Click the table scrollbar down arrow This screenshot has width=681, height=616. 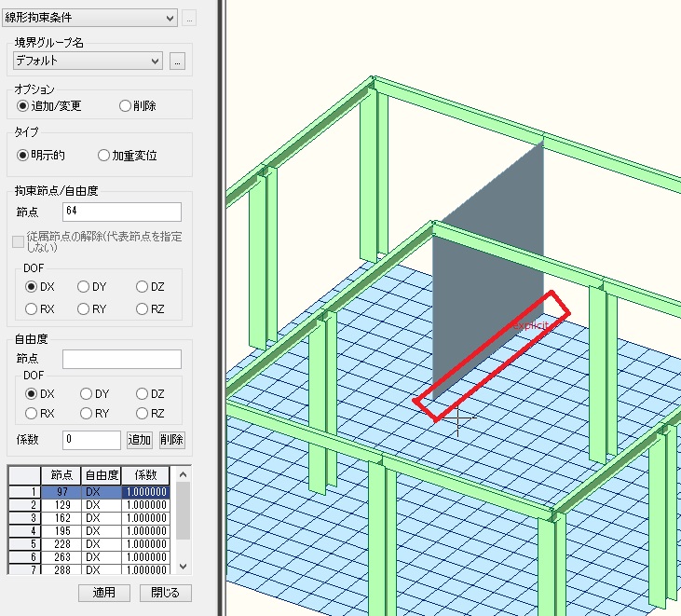[x=183, y=566]
